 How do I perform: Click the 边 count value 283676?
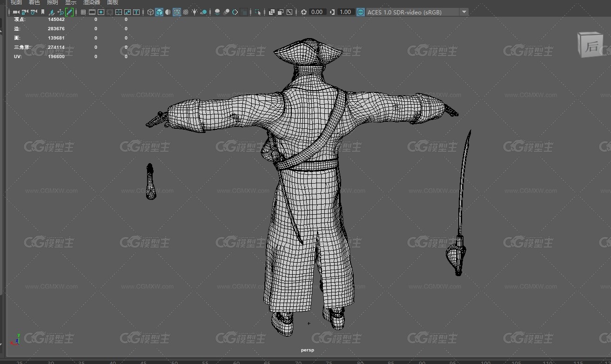tap(56, 29)
